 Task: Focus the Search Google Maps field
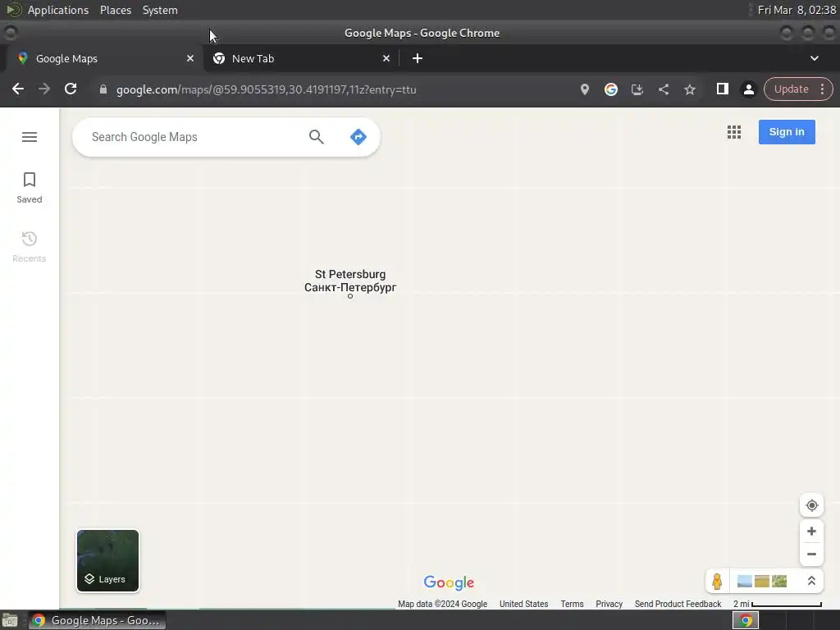pos(195,137)
